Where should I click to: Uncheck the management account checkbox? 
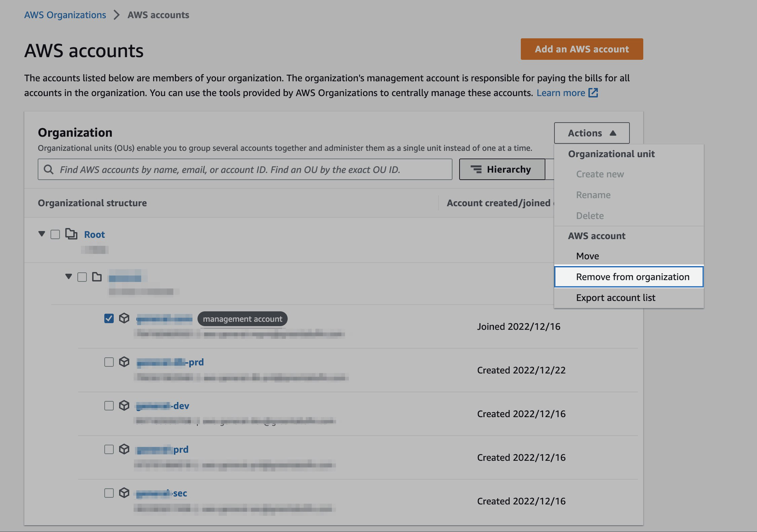[109, 318]
